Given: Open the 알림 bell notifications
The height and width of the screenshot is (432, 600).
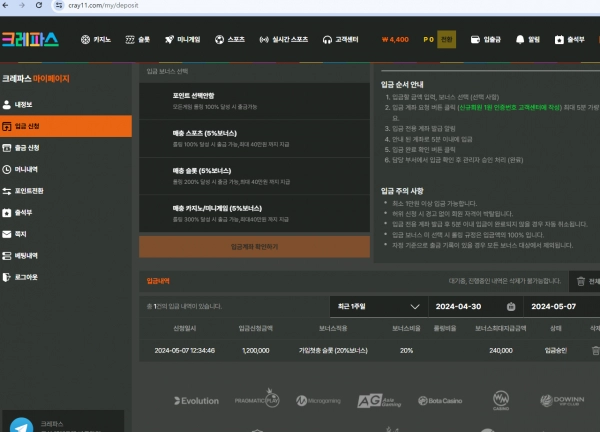Looking at the screenshot, I should [528, 39].
